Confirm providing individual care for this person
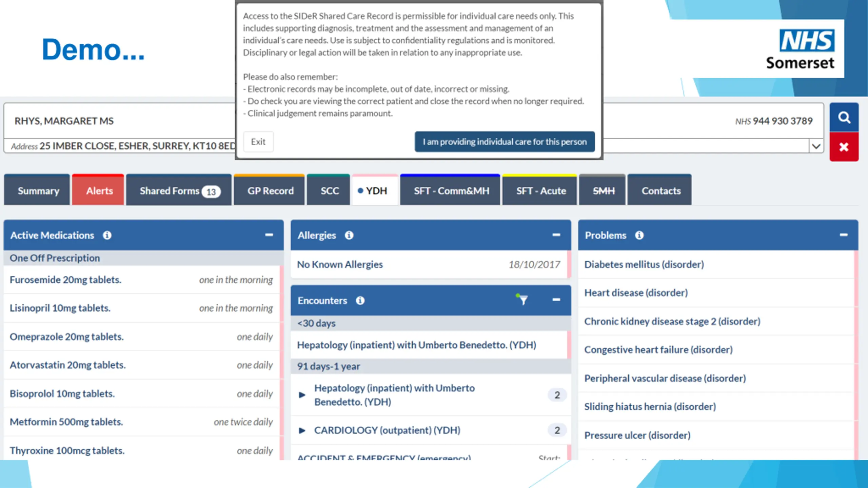The width and height of the screenshot is (868, 488). 504,142
